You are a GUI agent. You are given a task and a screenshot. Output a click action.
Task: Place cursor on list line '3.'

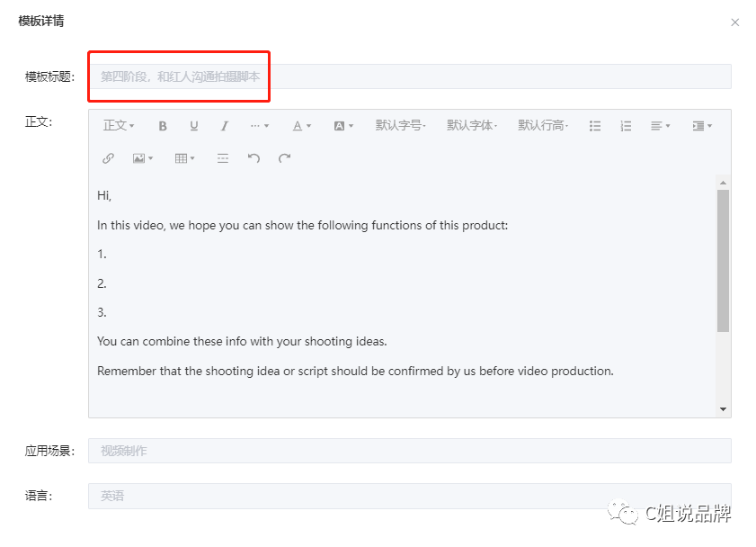tap(102, 312)
